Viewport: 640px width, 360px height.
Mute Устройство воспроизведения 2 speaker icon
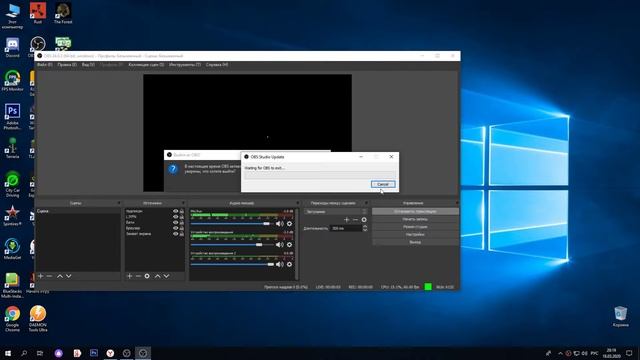click(x=280, y=264)
